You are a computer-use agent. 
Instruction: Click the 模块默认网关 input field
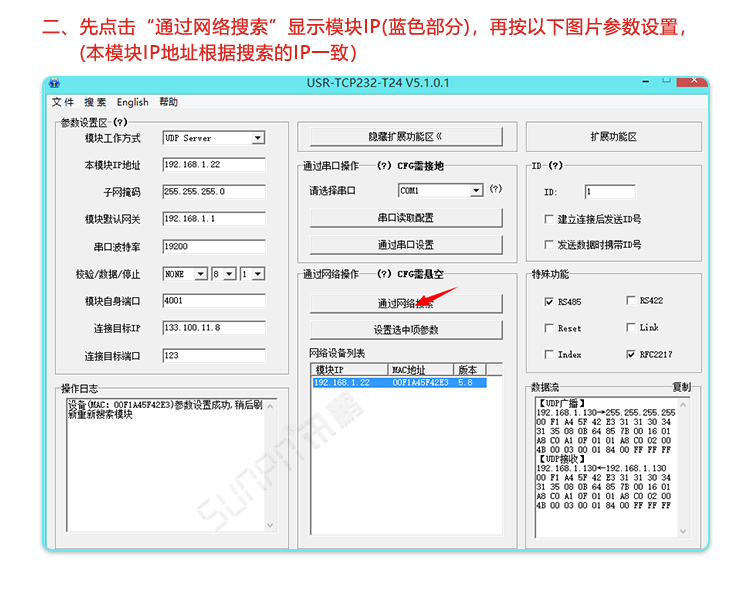click(214, 219)
